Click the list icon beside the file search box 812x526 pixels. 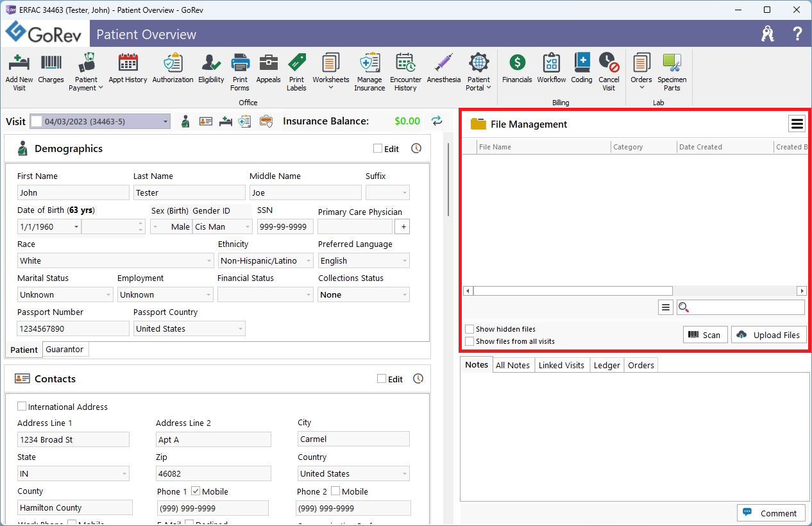click(666, 307)
